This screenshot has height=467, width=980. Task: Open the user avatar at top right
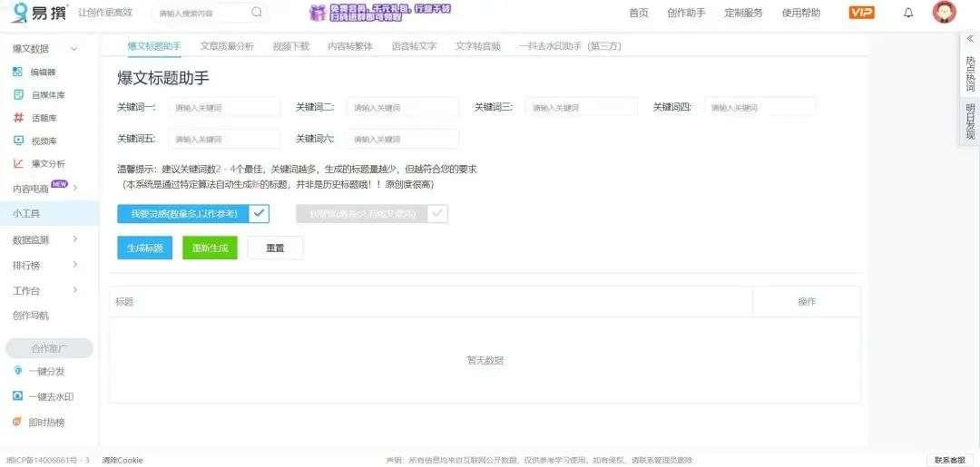[x=944, y=13]
